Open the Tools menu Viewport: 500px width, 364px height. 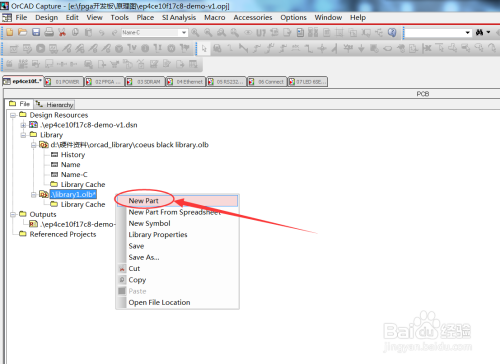click(x=119, y=17)
